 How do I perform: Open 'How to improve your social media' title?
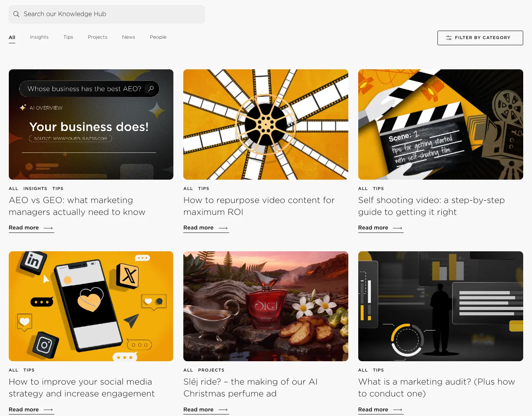click(x=82, y=388)
